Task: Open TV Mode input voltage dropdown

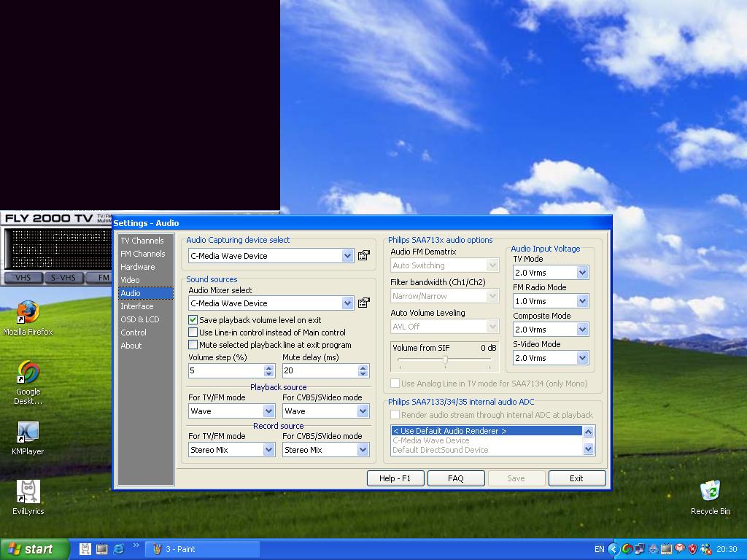Action: 582,273
